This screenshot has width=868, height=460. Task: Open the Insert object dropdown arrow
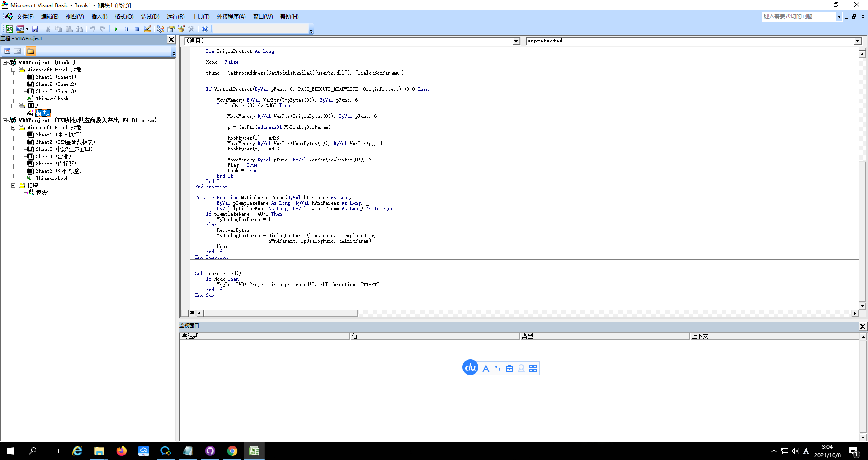(x=27, y=29)
